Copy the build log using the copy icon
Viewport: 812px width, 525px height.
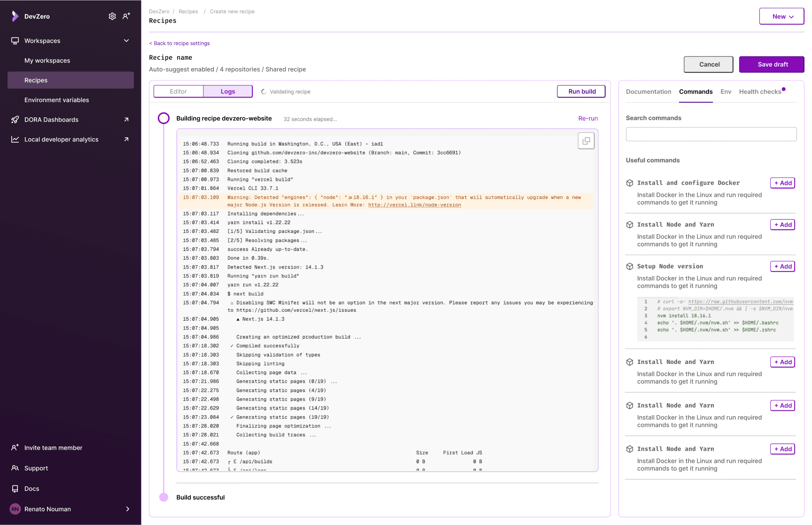[x=586, y=140]
